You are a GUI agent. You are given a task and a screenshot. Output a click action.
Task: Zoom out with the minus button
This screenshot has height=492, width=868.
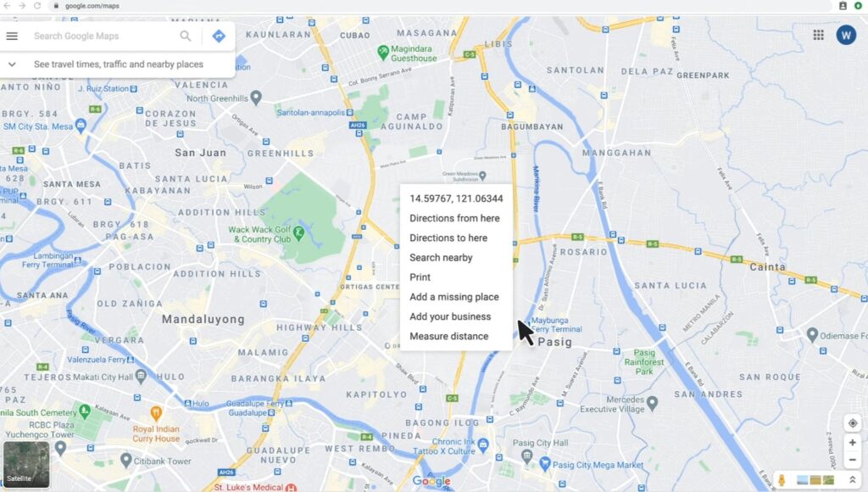[x=853, y=460]
